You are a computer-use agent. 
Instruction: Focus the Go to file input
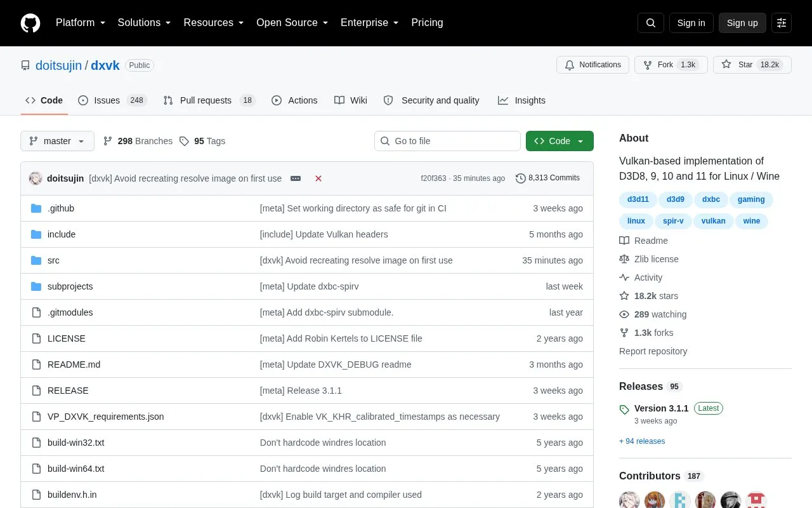click(x=447, y=141)
